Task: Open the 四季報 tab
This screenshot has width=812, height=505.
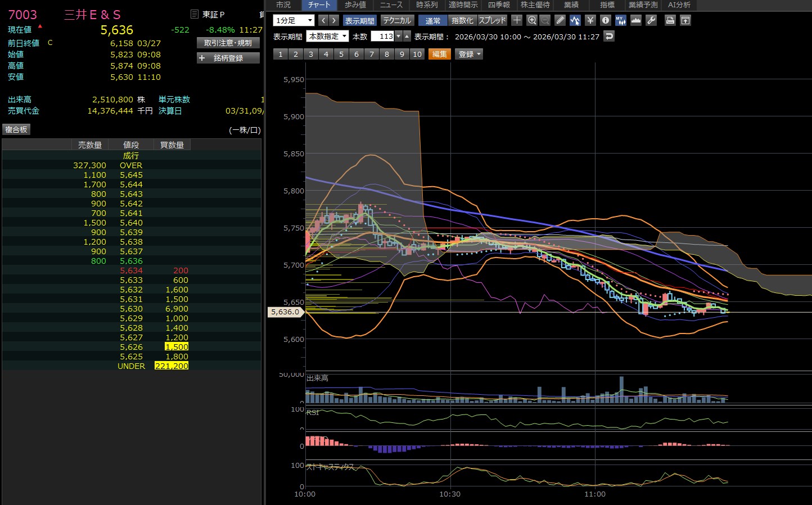Action: [499, 4]
